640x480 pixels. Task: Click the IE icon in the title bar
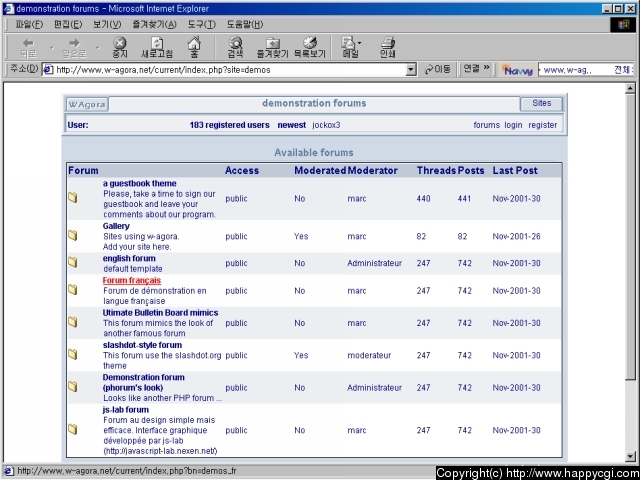[8, 9]
